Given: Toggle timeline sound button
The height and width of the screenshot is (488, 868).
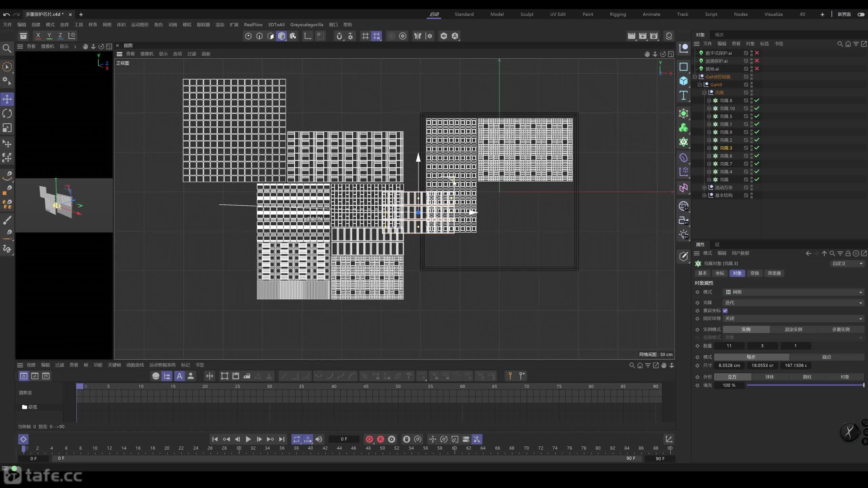Looking at the screenshot, I should pyautogui.click(x=319, y=439).
